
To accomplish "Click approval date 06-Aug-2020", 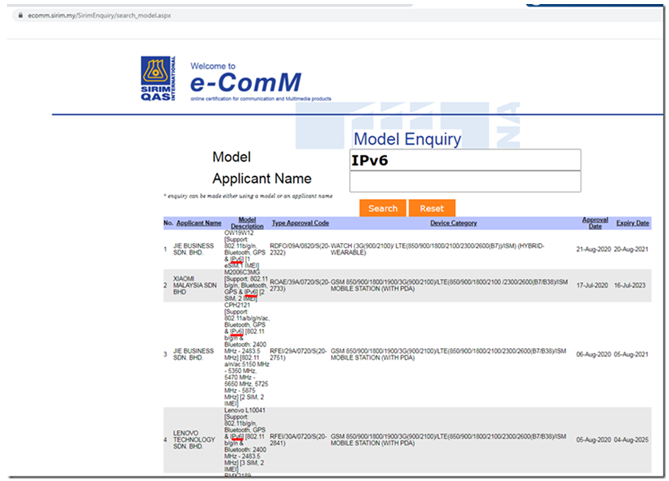I will [x=593, y=354].
